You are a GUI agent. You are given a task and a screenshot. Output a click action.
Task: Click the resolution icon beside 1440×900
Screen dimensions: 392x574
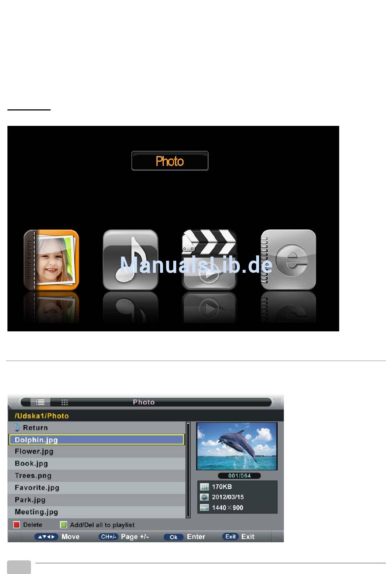click(x=204, y=508)
